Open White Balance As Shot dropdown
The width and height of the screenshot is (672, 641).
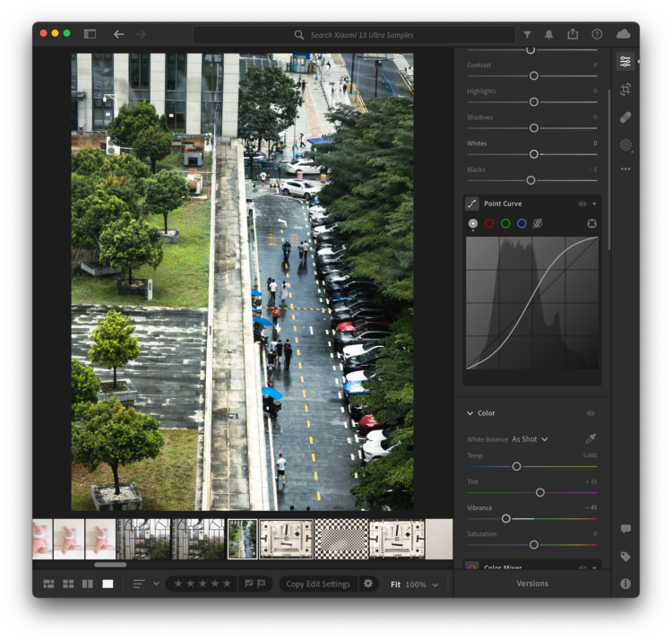(x=530, y=439)
